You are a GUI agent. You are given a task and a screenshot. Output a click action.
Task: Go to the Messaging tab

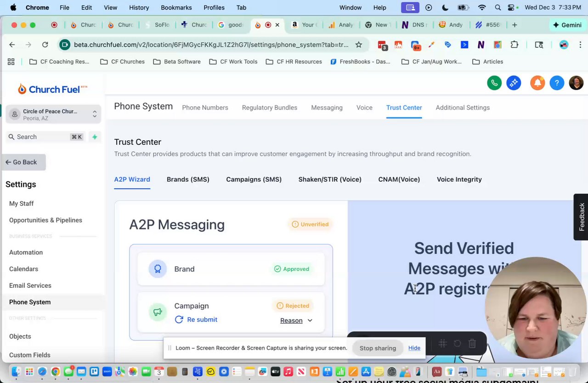pos(327,108)
